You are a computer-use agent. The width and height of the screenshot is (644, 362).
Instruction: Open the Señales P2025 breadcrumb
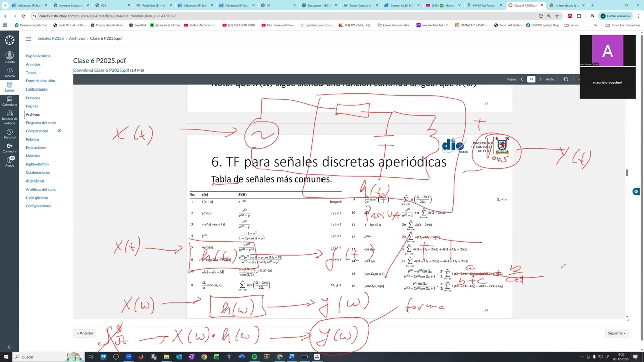[51, 38]
